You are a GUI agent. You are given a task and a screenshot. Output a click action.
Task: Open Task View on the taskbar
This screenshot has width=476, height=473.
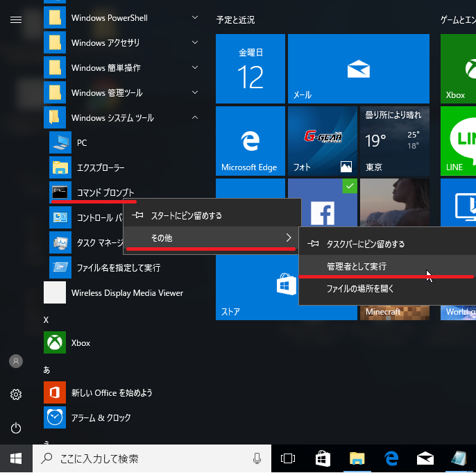[287, 458]
